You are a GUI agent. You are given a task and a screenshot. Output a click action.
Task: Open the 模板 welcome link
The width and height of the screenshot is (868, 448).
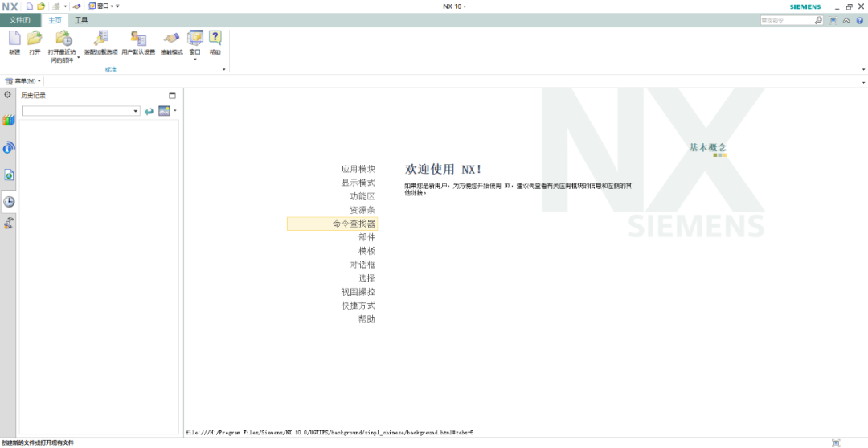[x=367, y=251]
